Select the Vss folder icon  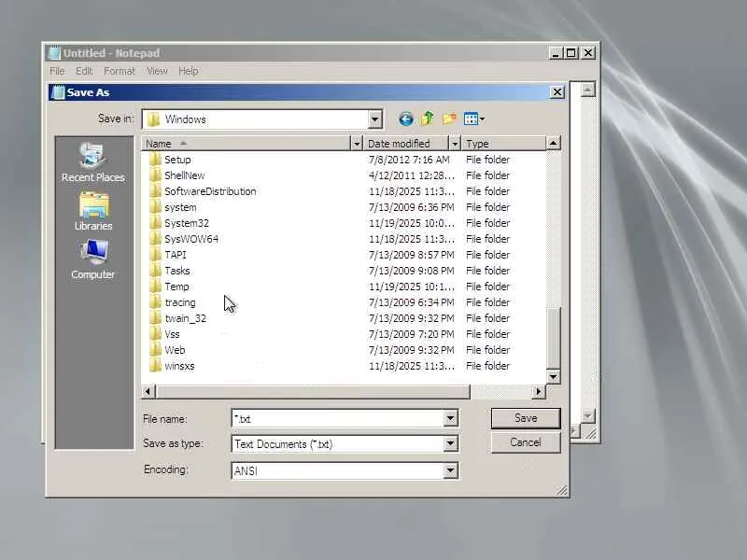tap(155, 334)
